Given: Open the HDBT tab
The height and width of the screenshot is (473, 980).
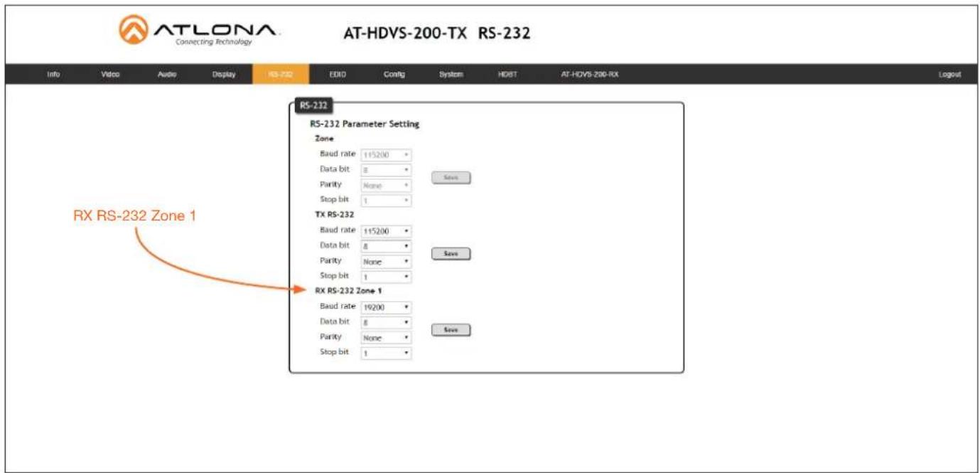Looking at the screenshot, I should pos(507,74).
